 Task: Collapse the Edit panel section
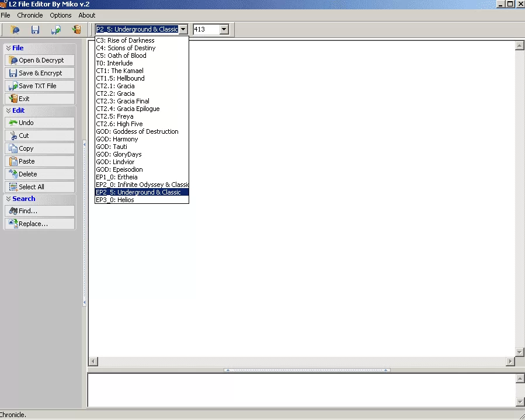point(8,110)
